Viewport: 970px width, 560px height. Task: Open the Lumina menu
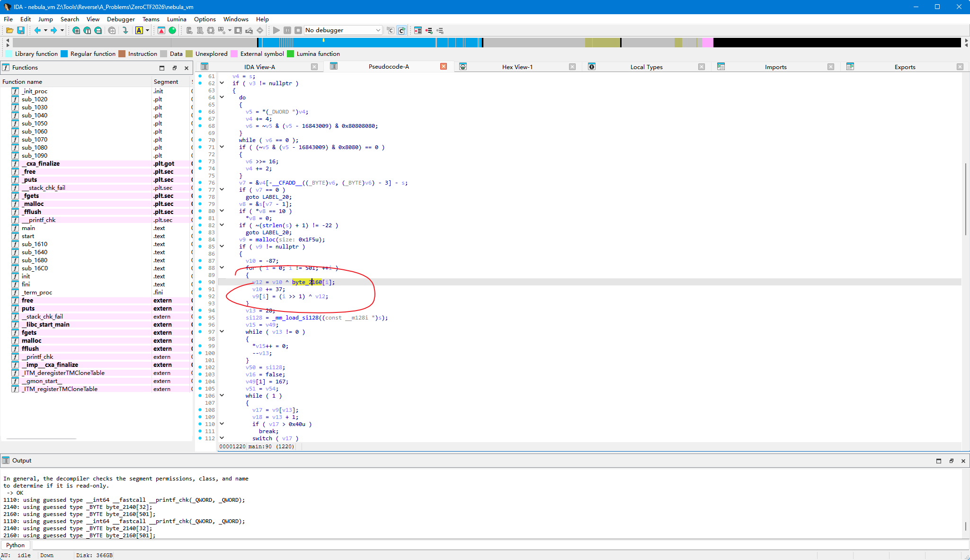(x=177, y=19)
